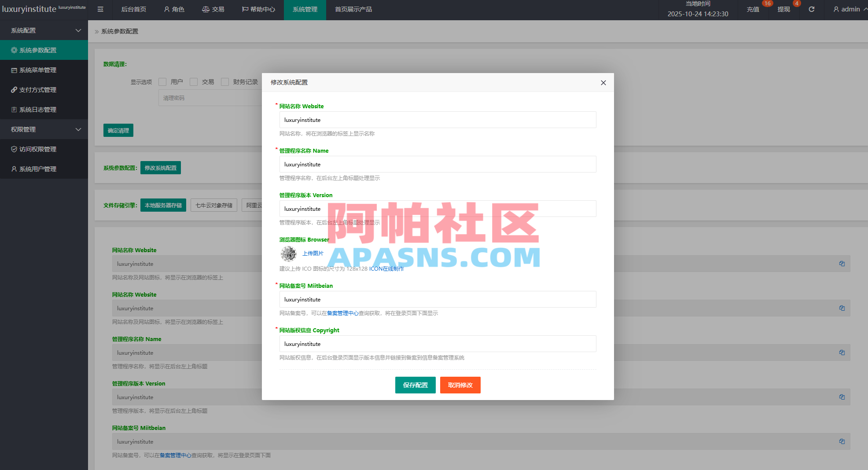Click the 上传图片 upload link
This screenshot has width=868, height=470.
(313, 253)
